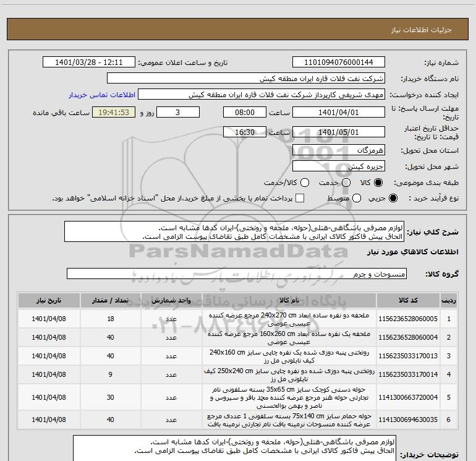
Task: Click product code 1156235033170014
Action: pyautogui.click(x=408, y=374)
